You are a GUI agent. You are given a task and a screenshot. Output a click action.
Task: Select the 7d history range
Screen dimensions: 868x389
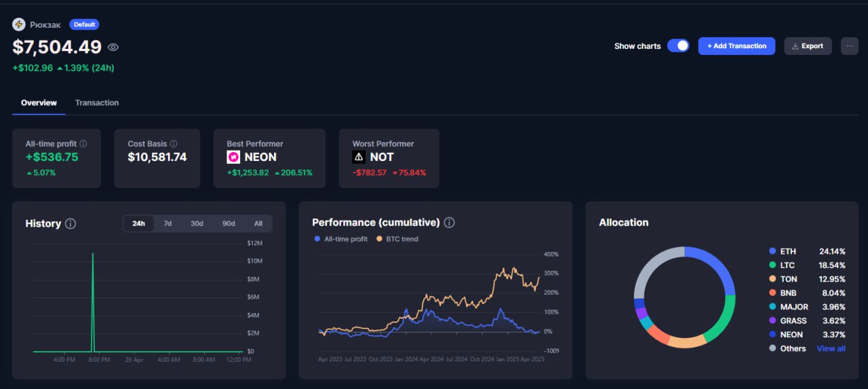167,223
